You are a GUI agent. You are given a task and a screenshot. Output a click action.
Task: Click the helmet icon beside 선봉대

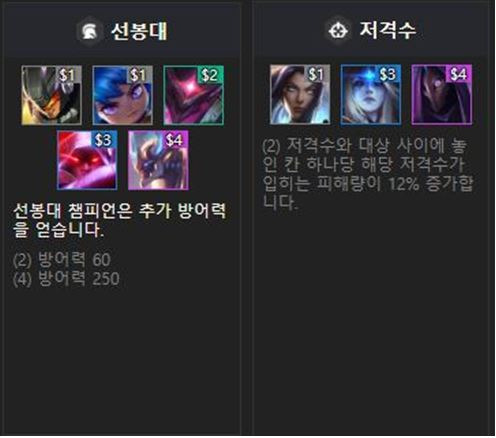[89, 32]
